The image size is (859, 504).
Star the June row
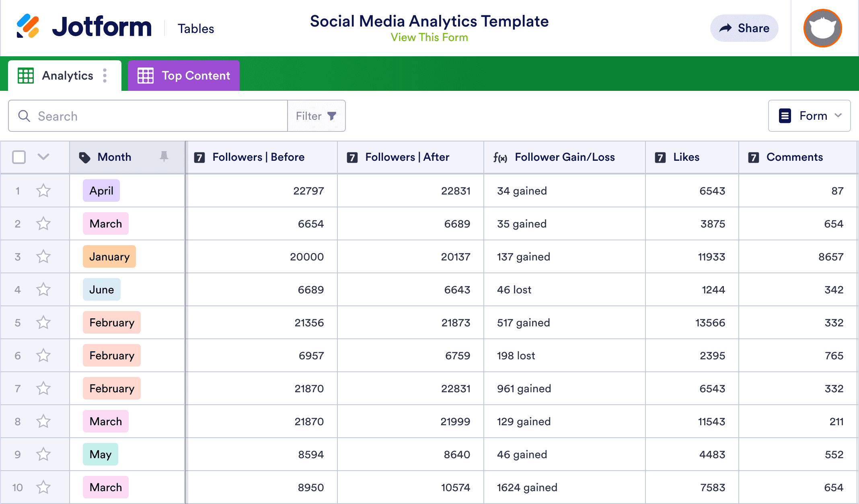click(43, 289)
